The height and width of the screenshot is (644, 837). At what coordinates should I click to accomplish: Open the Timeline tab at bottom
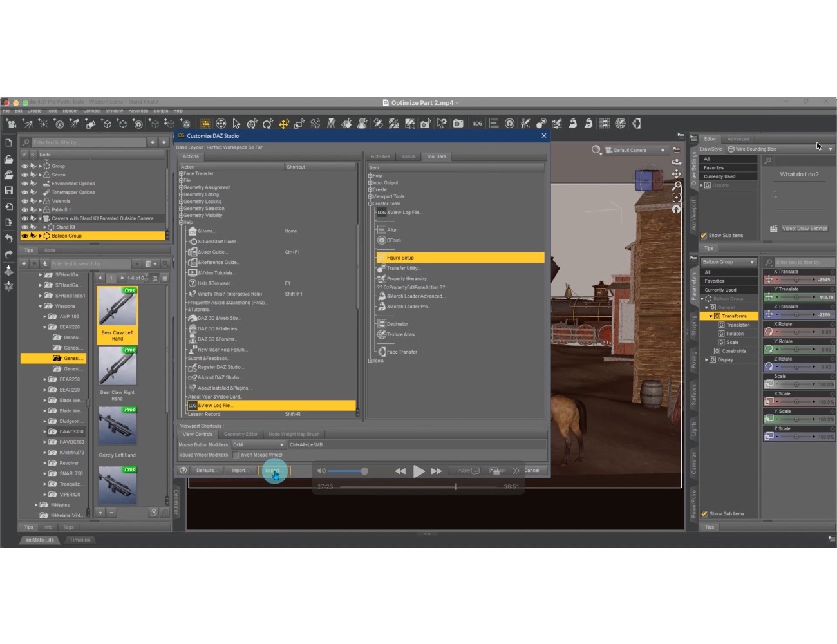[80, 540]
